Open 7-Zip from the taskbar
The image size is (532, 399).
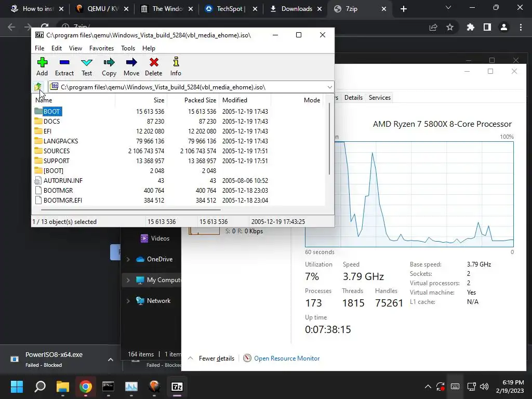(x=177, y=387)
